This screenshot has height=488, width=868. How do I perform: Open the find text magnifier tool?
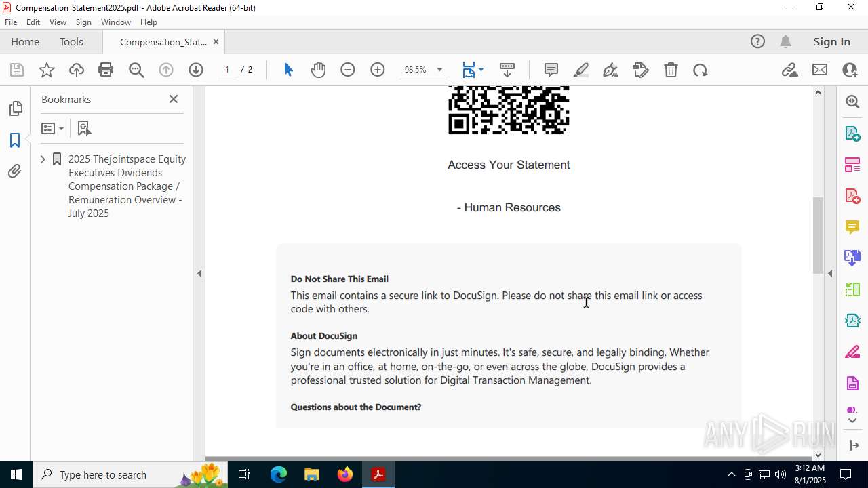click(x=136, y=70)
